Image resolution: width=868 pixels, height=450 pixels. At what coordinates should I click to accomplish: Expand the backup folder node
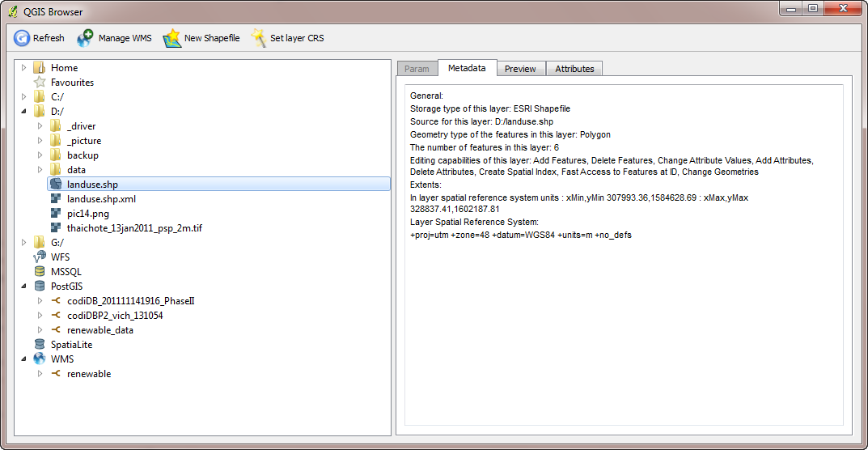(x=40, y=155)
